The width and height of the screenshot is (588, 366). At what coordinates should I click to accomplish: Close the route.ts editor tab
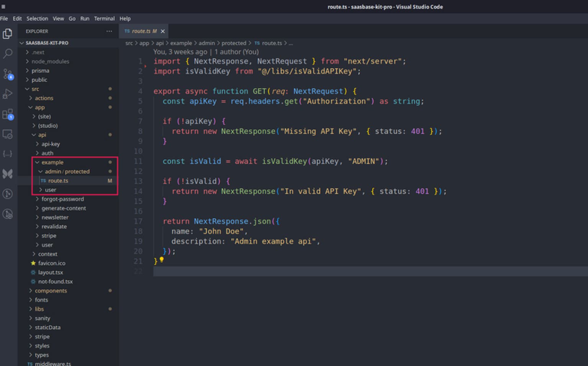point(163,31)
